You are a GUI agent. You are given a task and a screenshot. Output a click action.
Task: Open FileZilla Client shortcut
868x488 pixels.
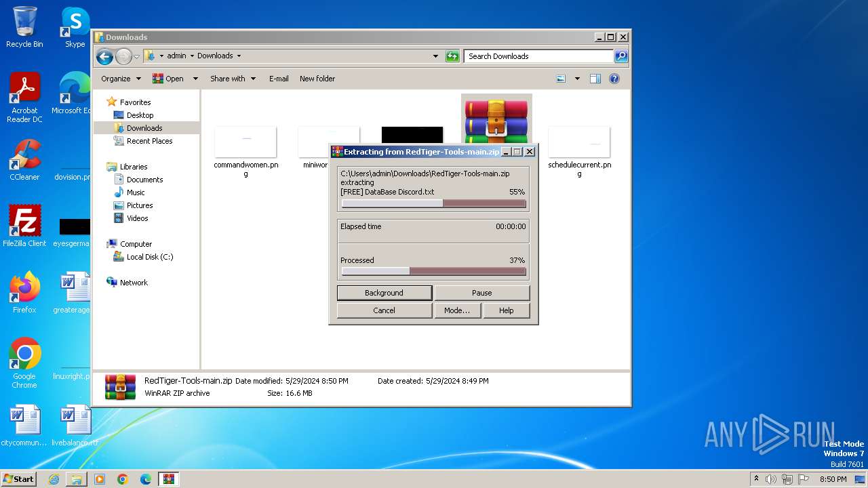[x=24, y=226]
